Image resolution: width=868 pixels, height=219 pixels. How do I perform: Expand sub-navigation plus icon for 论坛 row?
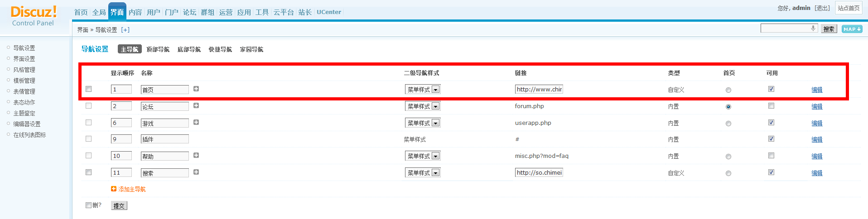click(x=196, y=105)
